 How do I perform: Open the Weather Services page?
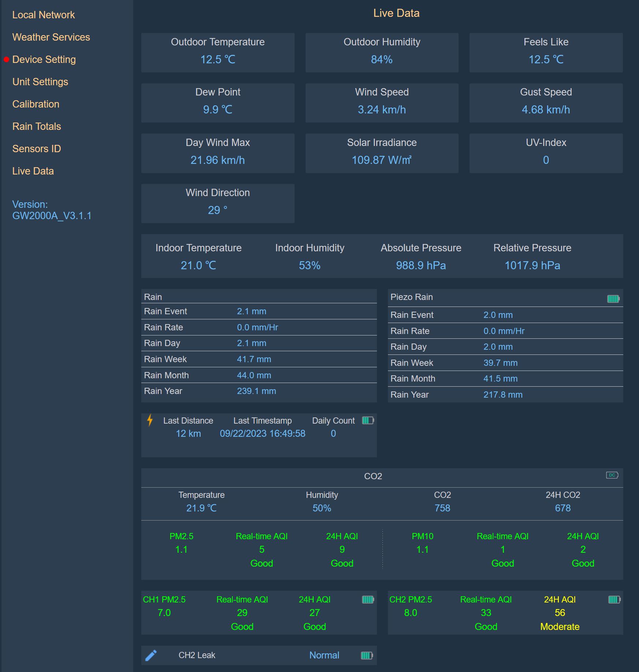click(x=51, y=37)
